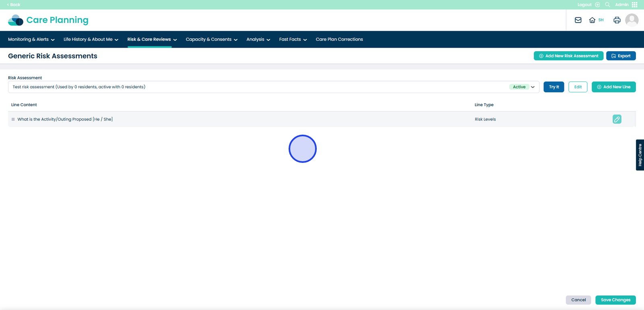Open the Capacity & Consents dropdown
The width and height of the screenshot is (644, 310).
[x=211, y=40]
